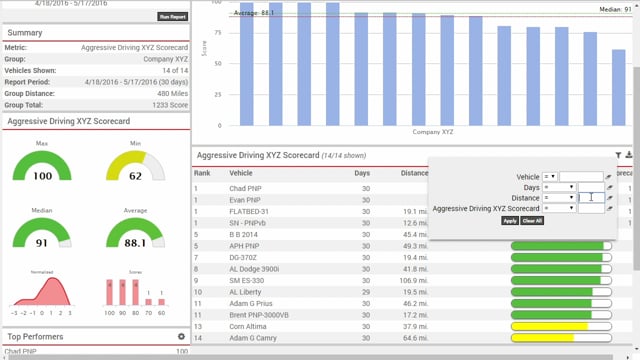This screenshot has height=360, width=640.
Task: Clear the Days filter with eraser icon
Action: (610, 187)
